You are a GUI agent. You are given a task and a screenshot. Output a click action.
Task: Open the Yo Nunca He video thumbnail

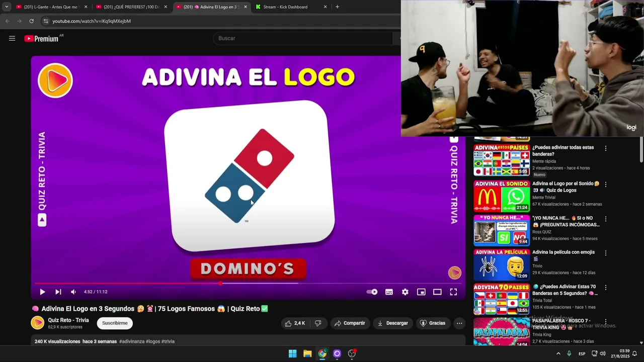point(501,230)
